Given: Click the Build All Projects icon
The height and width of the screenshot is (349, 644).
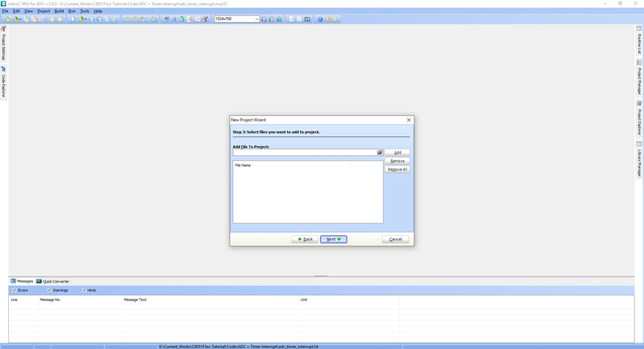Looking at the screenshot, I should (135, 19).
